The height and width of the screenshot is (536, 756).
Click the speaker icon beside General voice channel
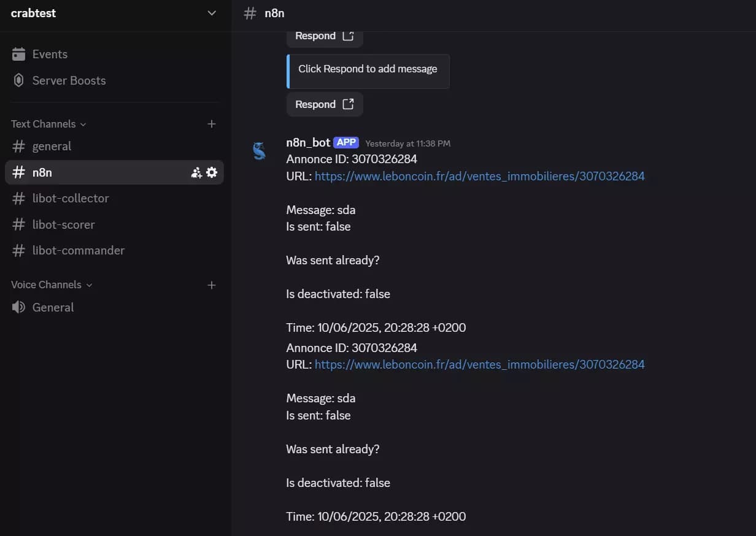click(x=17, y=307)
